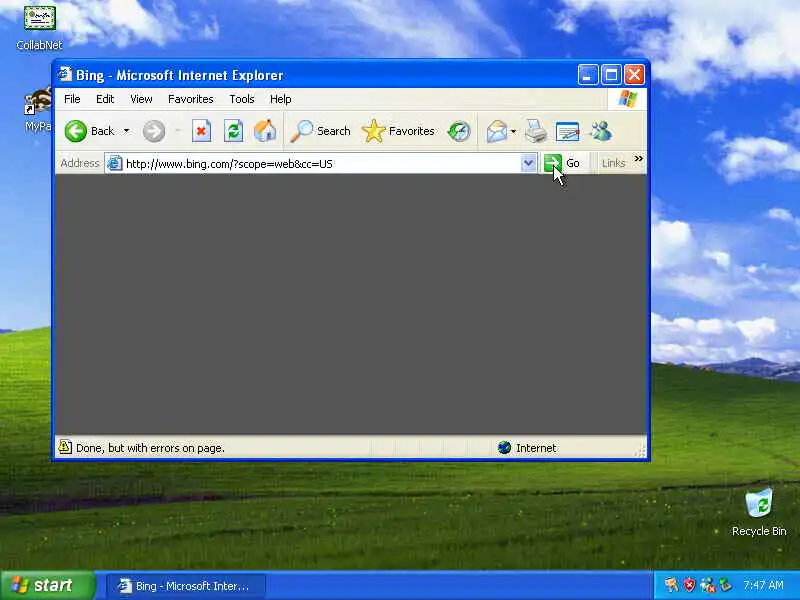Click the Bing taskbar button
The height and width of the screenshot is (600, 800).
point(185,586)
